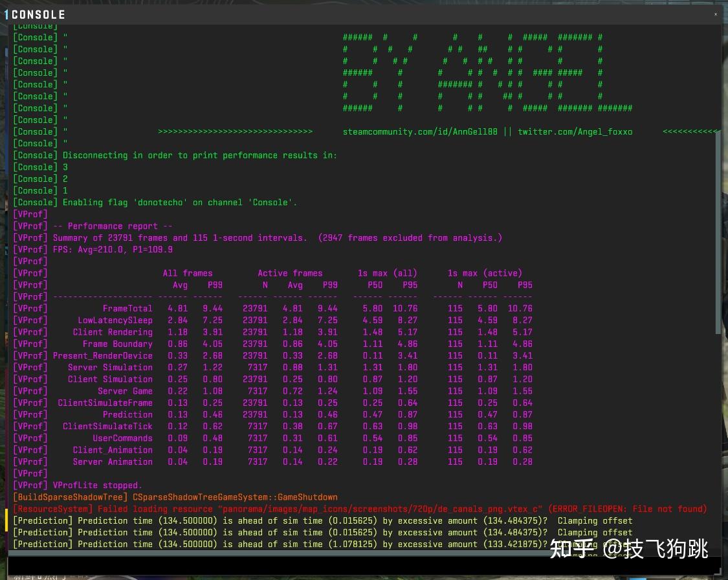Click the '1s max (all)' column header
Viewport: 728px width, 580px height.
coord(387,273)
